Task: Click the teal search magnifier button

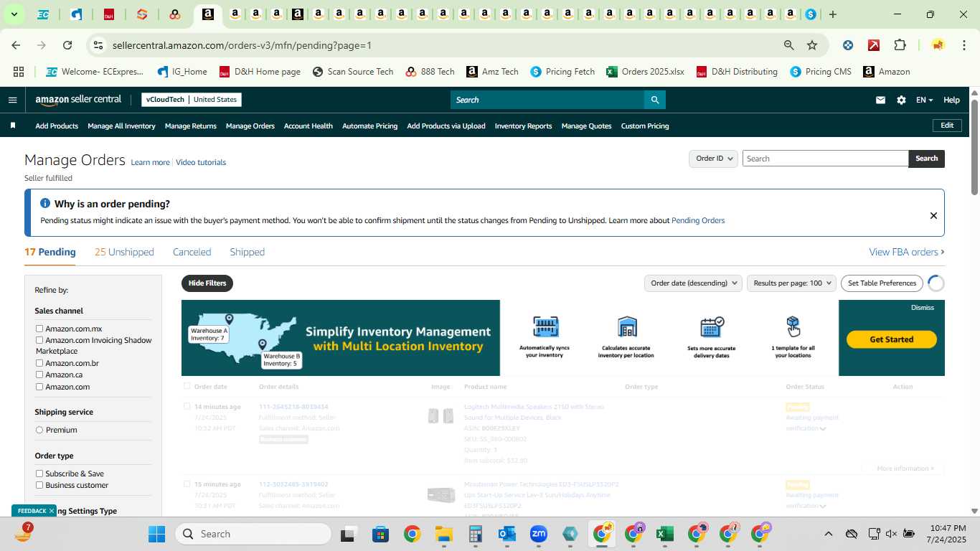Action: click(654, 100)
